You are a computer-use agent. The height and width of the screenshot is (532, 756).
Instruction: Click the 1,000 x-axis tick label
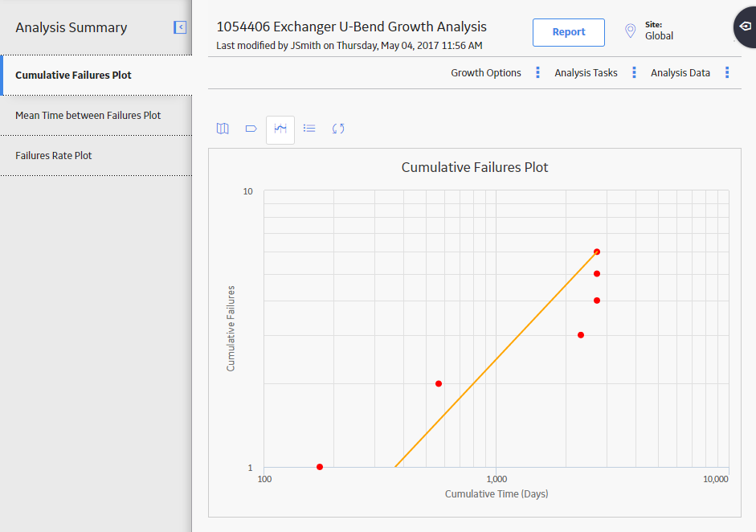[497, 479]
